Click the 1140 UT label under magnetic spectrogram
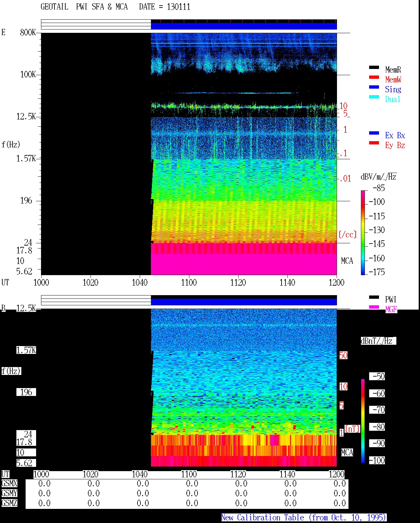420x523 pixels. [287, 474]
